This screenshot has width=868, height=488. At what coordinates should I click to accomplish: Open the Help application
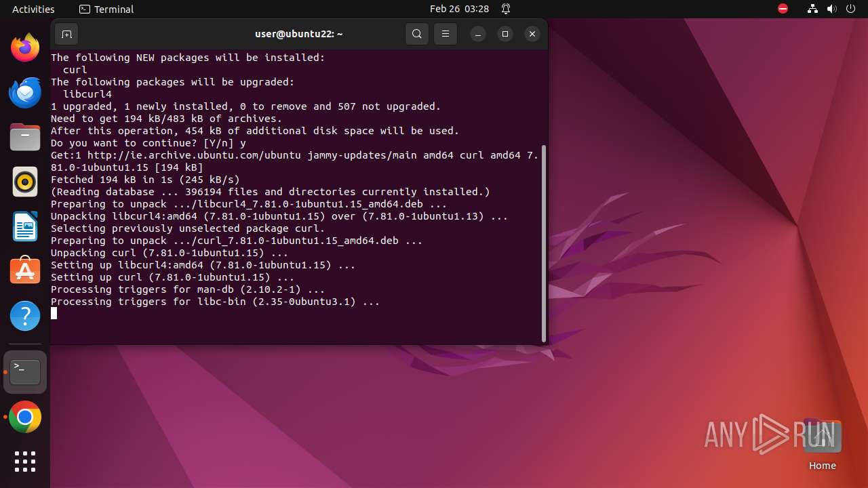point(25,316)
